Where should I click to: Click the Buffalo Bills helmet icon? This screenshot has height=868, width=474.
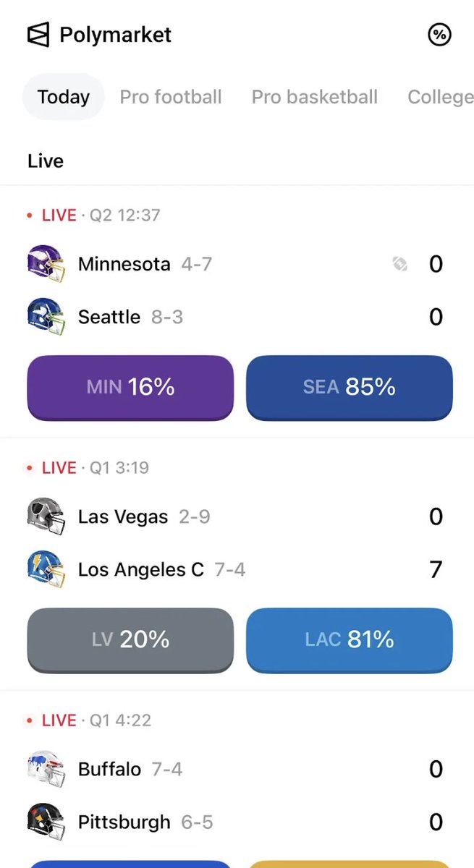[x=46, y=768]
